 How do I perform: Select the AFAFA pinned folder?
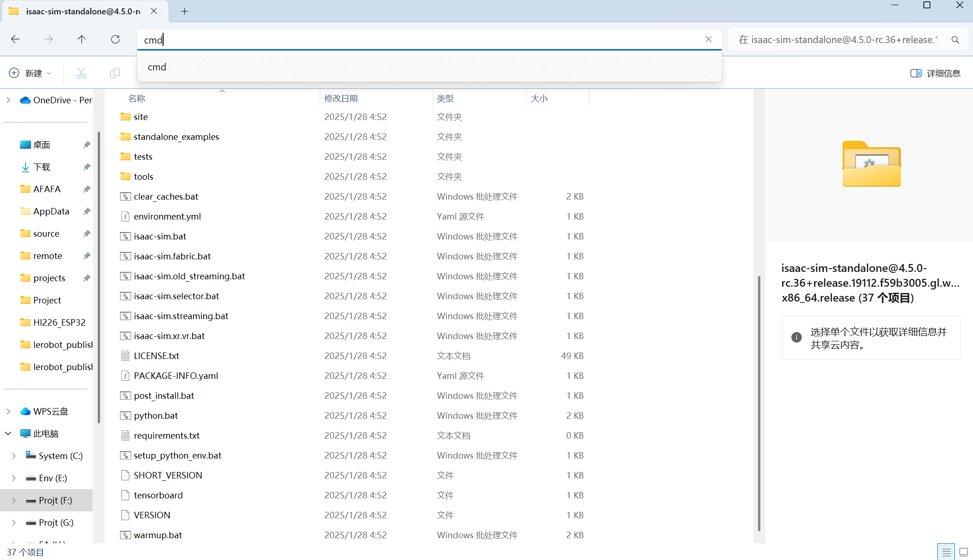[x=46, y=189]
